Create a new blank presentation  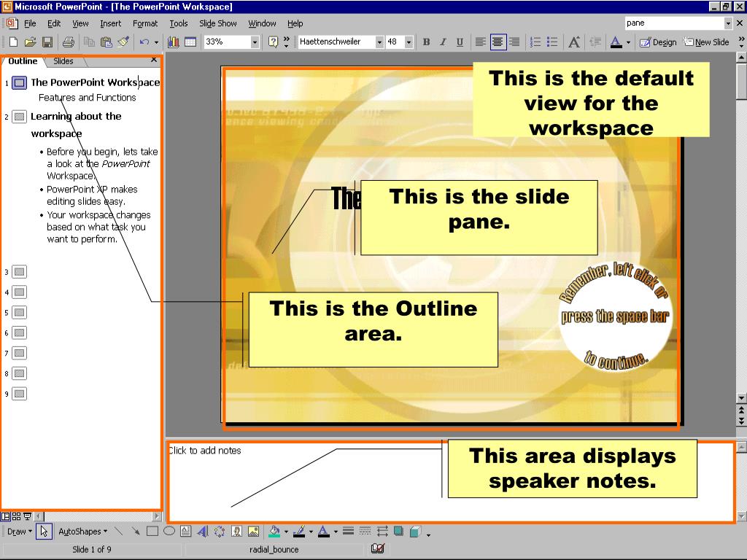(13, 42)
